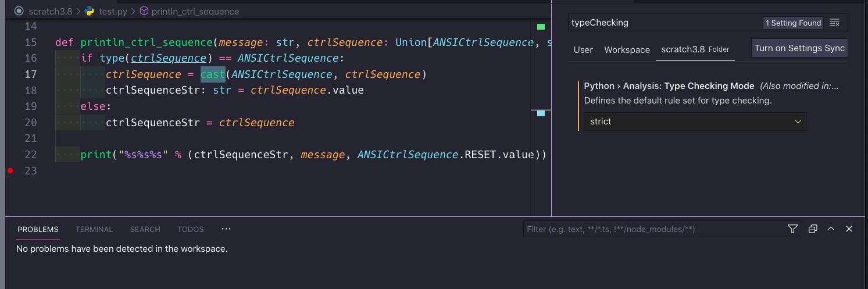Screen dimensions: 868x289
Task: Select line number 17 in gutter
Action: 30,74
